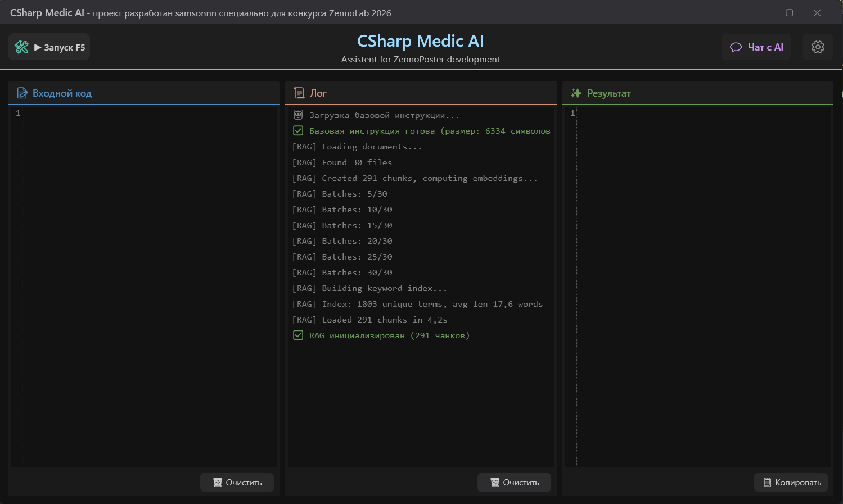This screenshot has width=843, height=504.
Task: Clear the Входной код input panel
Action: 237,483
